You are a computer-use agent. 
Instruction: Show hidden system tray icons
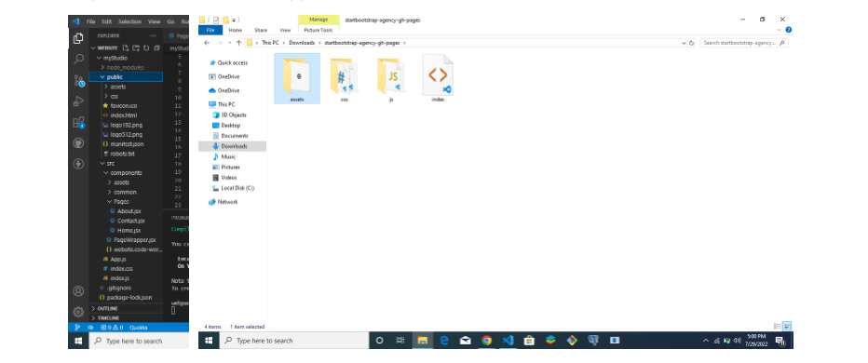click(x=705, y=341)
